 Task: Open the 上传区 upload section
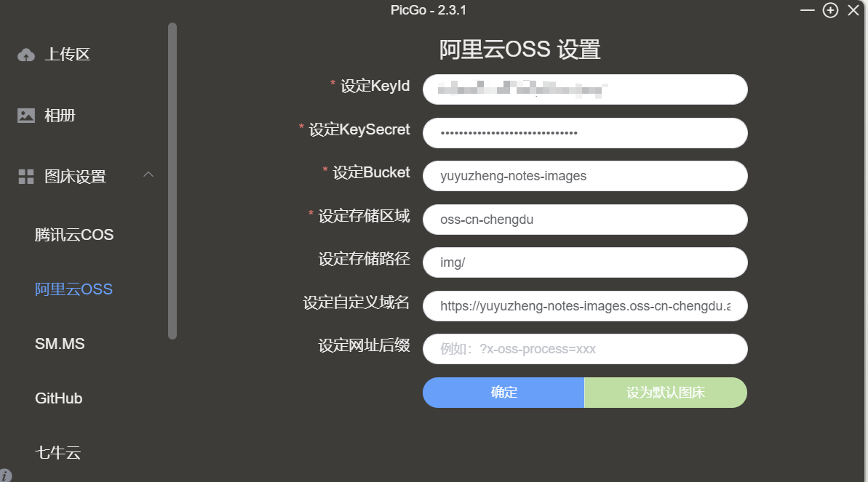click(x=67, y=55)
